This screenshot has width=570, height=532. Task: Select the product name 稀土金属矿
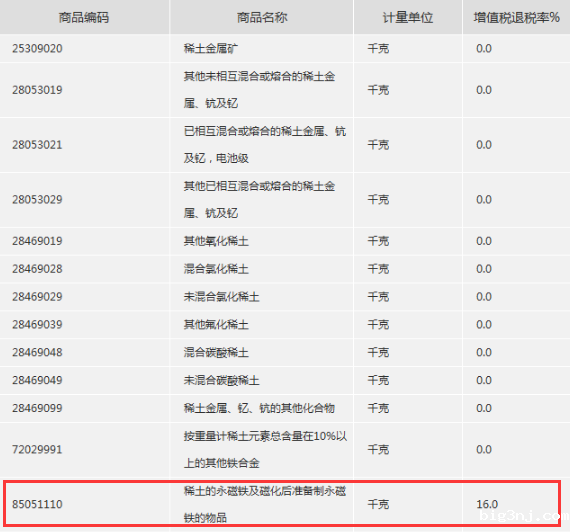click(x=211, y=48)
